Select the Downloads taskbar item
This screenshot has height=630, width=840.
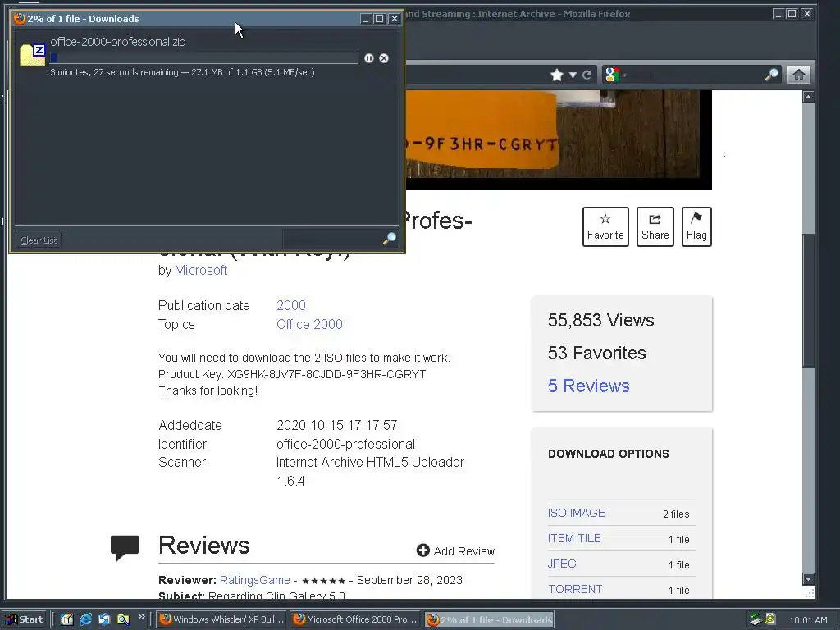(x=490, y=619)
